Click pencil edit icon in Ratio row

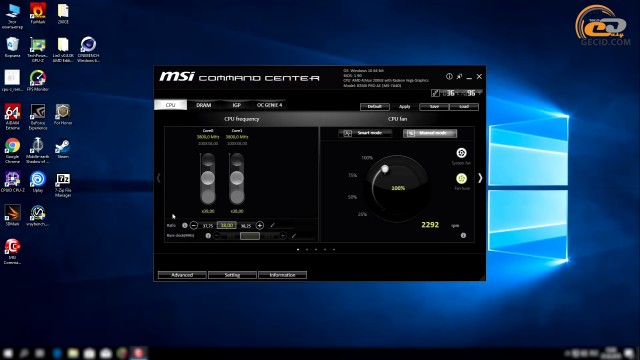pos(272,225)
